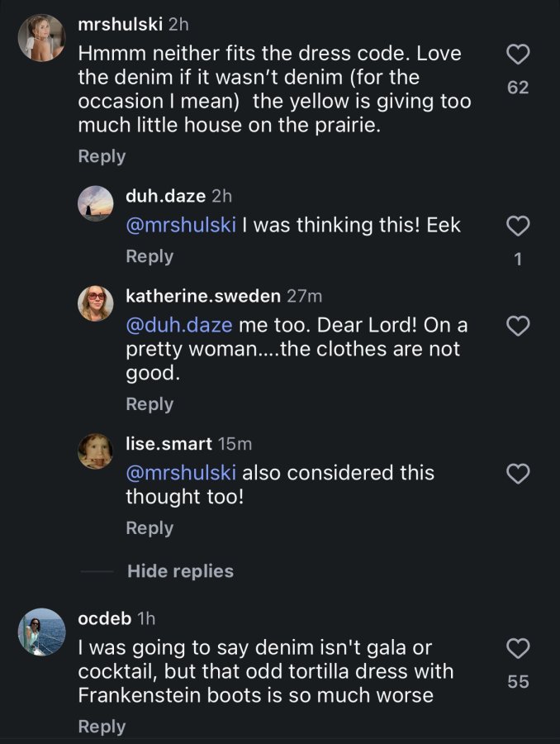The height and width of the screenshot is (744, 560).
Task: Reply to duh.daze's comment
Action: click(149, 256)
